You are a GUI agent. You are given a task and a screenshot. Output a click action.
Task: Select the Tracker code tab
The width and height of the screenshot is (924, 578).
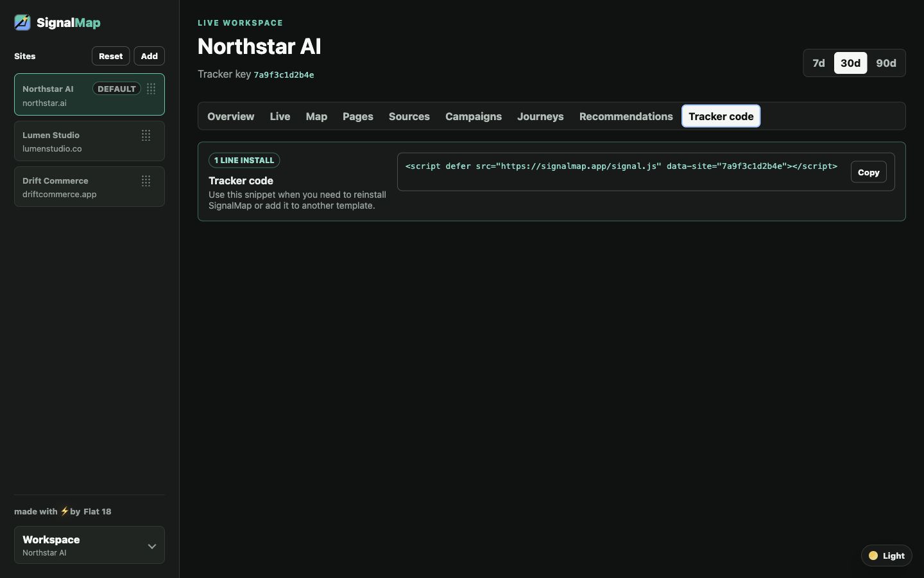(x=721, y=116)
